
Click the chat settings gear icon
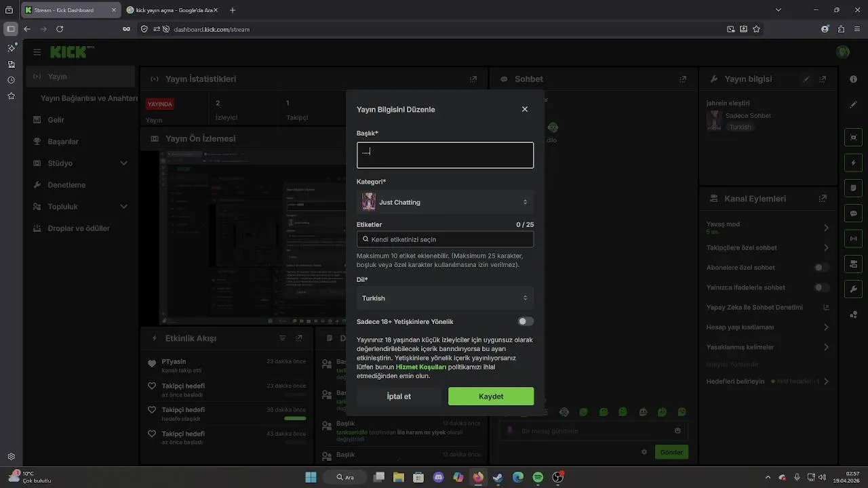point(644,452)
